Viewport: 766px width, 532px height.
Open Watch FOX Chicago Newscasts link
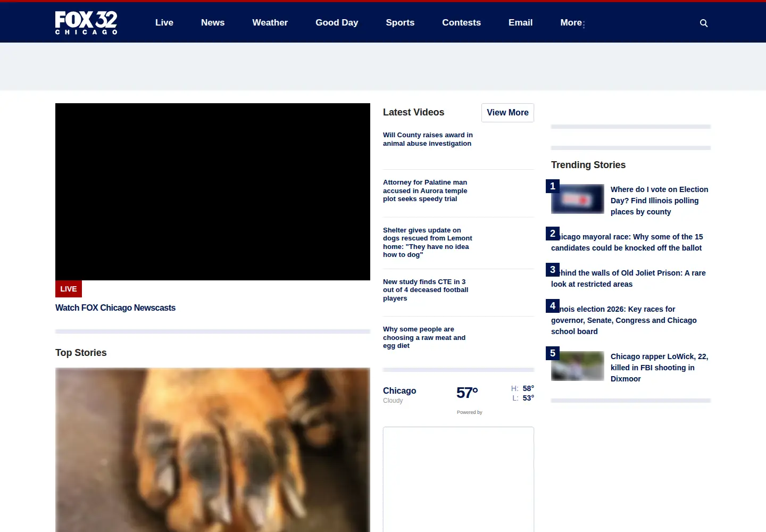tap(115, 307)
